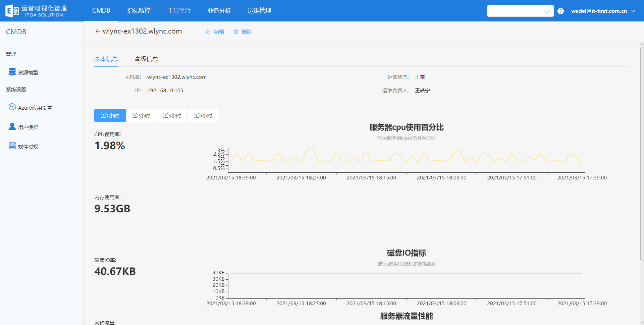This screenshot has width=644, height=325.
Task: Click the software authorization server icon
Action: (12, 146)
